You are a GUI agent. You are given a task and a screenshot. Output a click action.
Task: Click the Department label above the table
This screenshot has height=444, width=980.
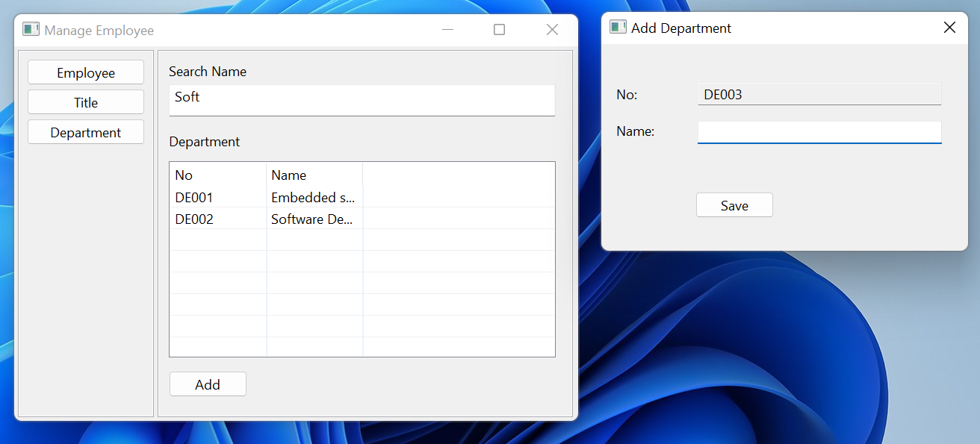(x=205, y=142)
